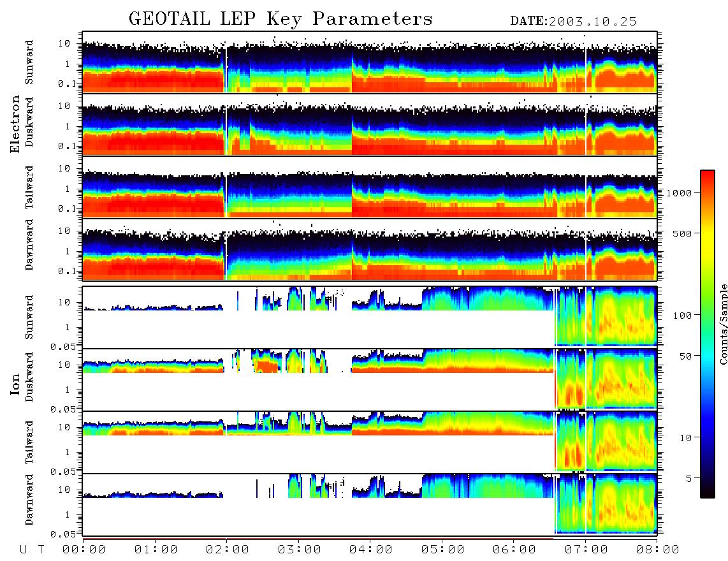This screenshot has height=561, width=728.
Task: Click the black bottom of the colorbar
Action: 708,492
